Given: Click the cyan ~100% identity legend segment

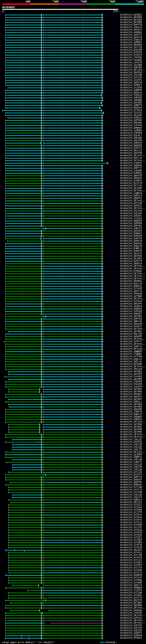Looking at the screenshot, I should [130, 4].
